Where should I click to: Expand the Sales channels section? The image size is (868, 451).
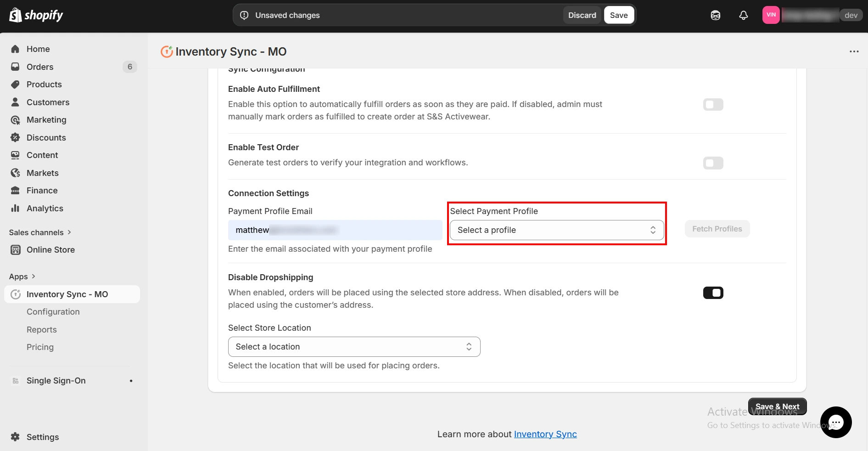pos(40,232)
